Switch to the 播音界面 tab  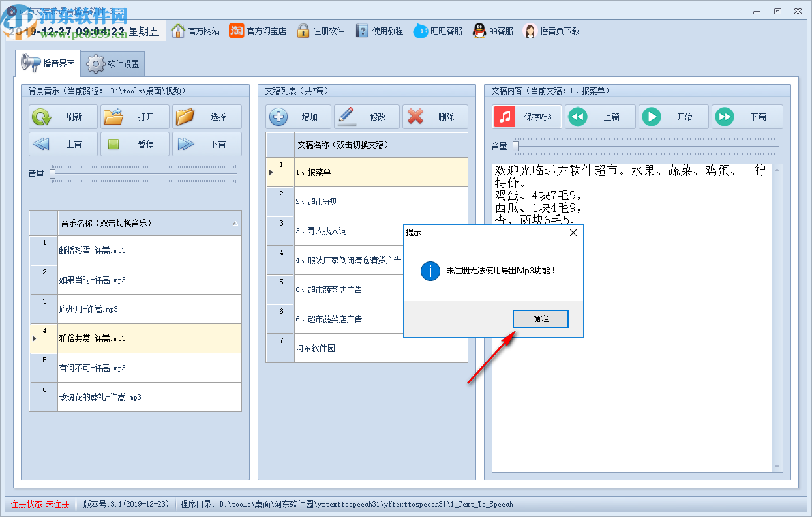pos(48,63)
